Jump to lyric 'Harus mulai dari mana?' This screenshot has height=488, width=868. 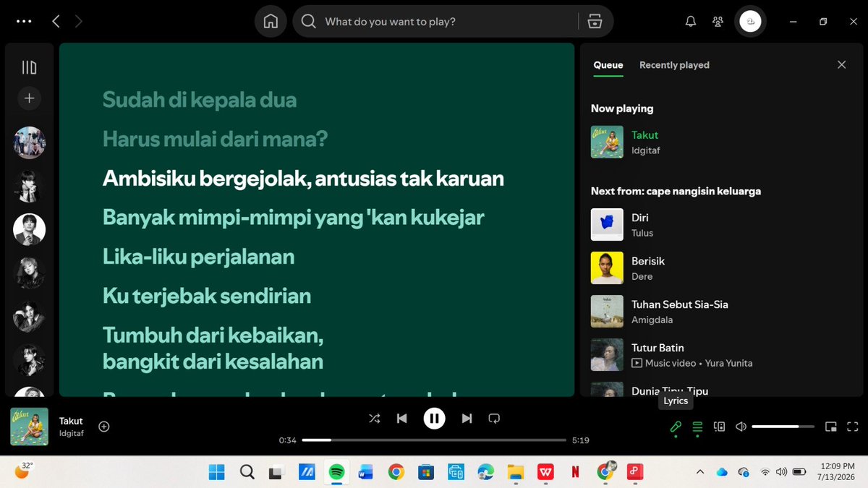(x=216, y=139)
